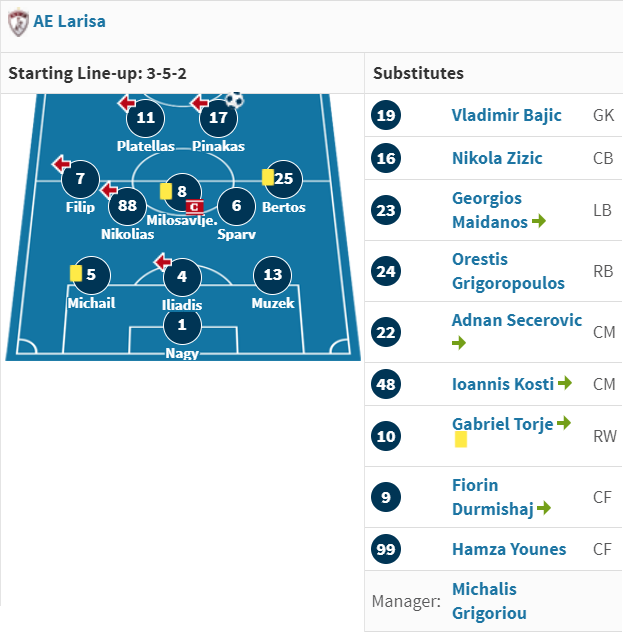
Task: Click the yellow card under Gabriel Torje
Action: pos(461,439)
